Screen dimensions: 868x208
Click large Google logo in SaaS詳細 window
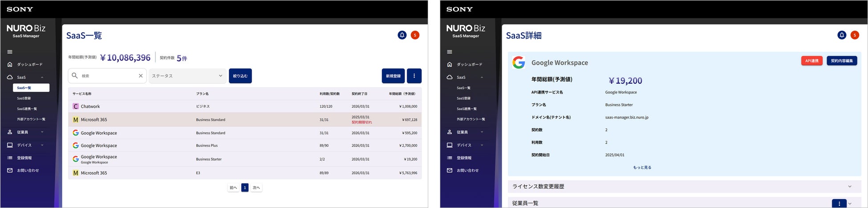pos(519,62)
